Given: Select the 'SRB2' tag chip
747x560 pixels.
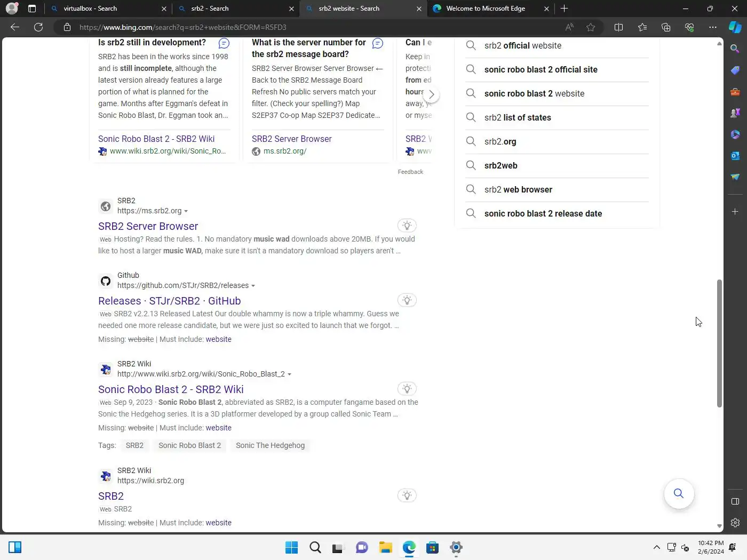Looking at the screenshot, I should coord(134,445).
